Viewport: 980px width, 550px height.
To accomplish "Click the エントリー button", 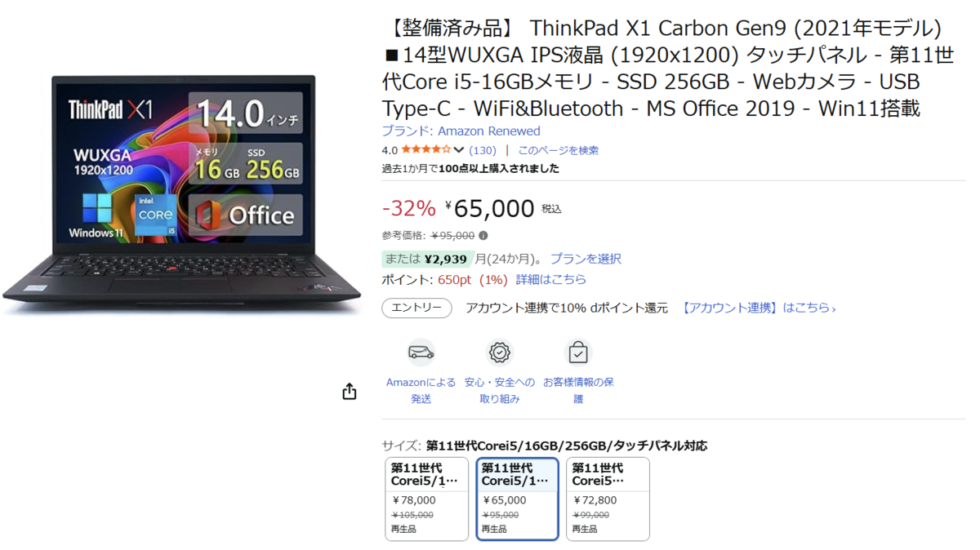I will (416, 308).
